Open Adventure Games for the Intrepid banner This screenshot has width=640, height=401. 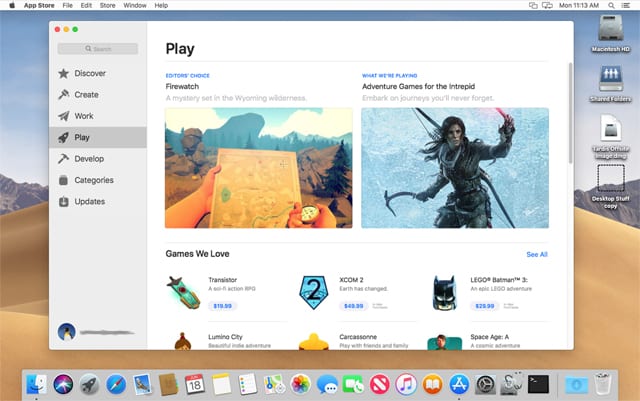pos(454,167)
